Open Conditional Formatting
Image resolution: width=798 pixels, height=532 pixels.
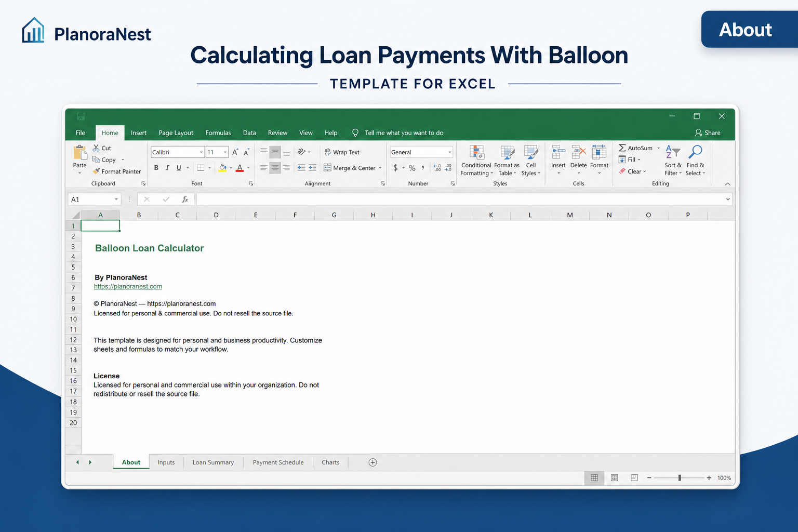point(476,161)
